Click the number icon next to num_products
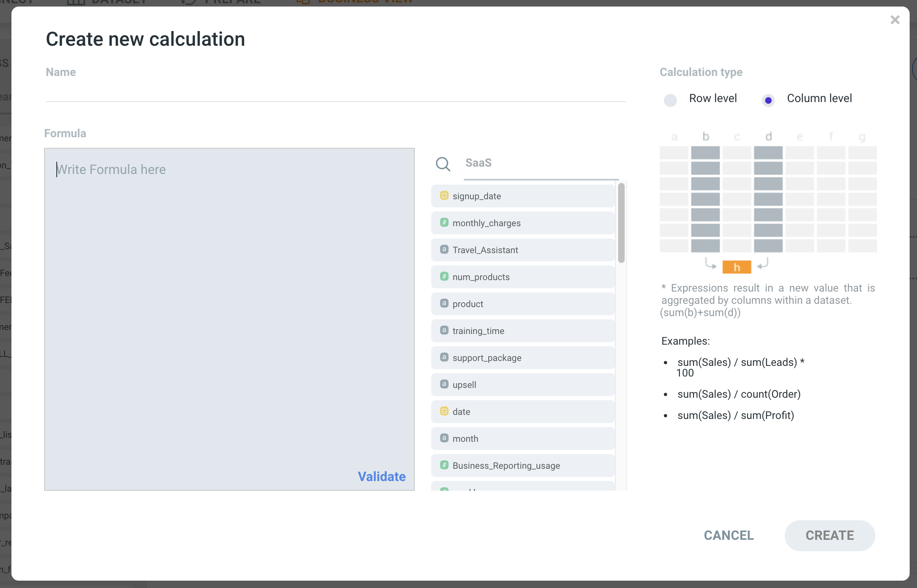The height and width of the screenshot is (588, 917). pyautogui.click(x=444, y=276)
